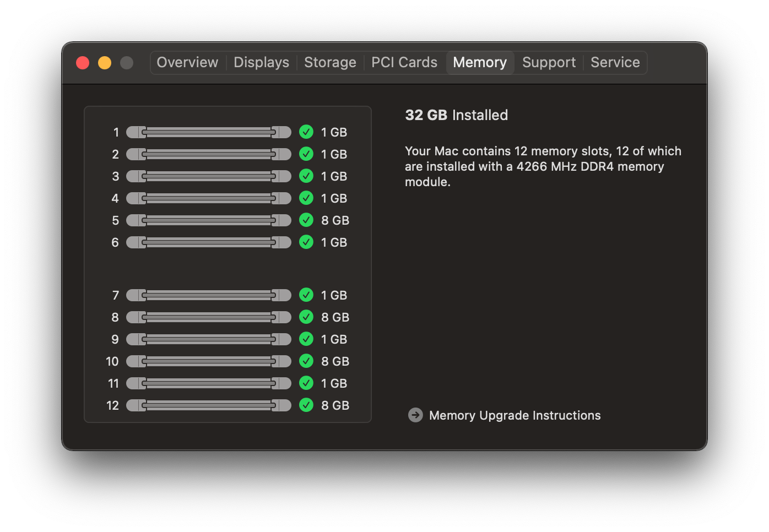Click the green checkmark beside slot 8
Screen dimensions: 769x532
pos(306,317)
